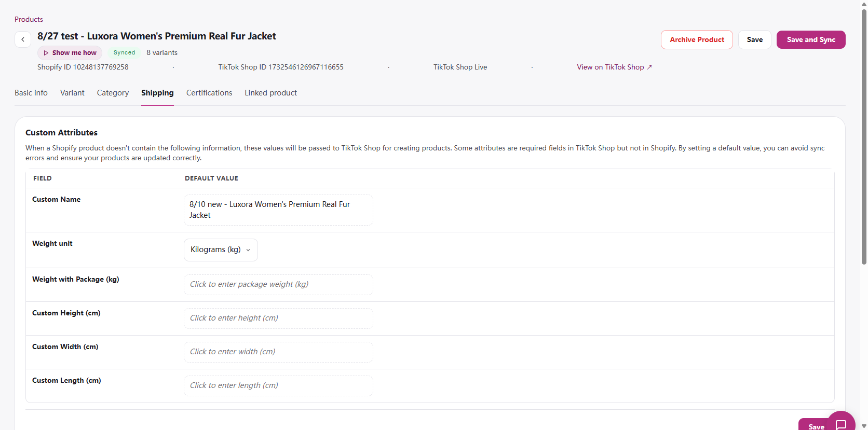The width and height of the screenshot is (868, 430).
Task: Click the 8 variants label
Action: click(162, 53)
